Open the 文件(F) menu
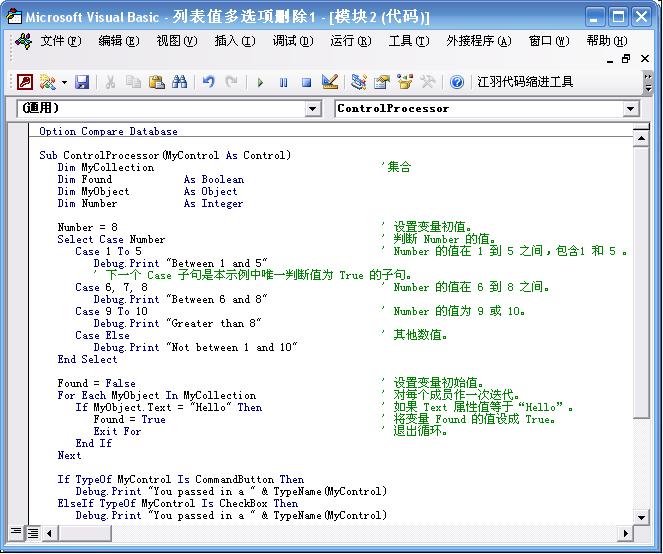This screenshot has height=554, width=663. (x=61, y=41)
